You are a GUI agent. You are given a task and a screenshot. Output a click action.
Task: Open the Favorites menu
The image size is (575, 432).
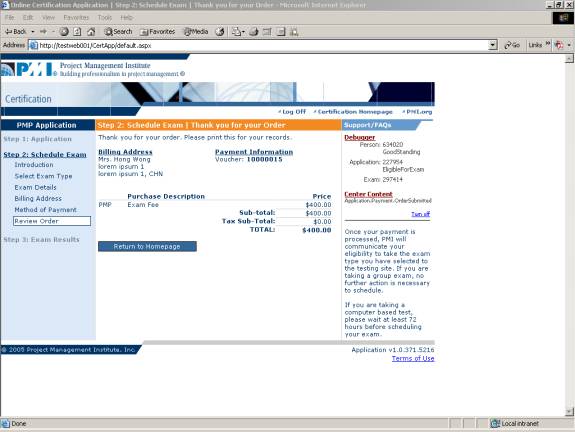pyautogui.click(x=76, y=18)
